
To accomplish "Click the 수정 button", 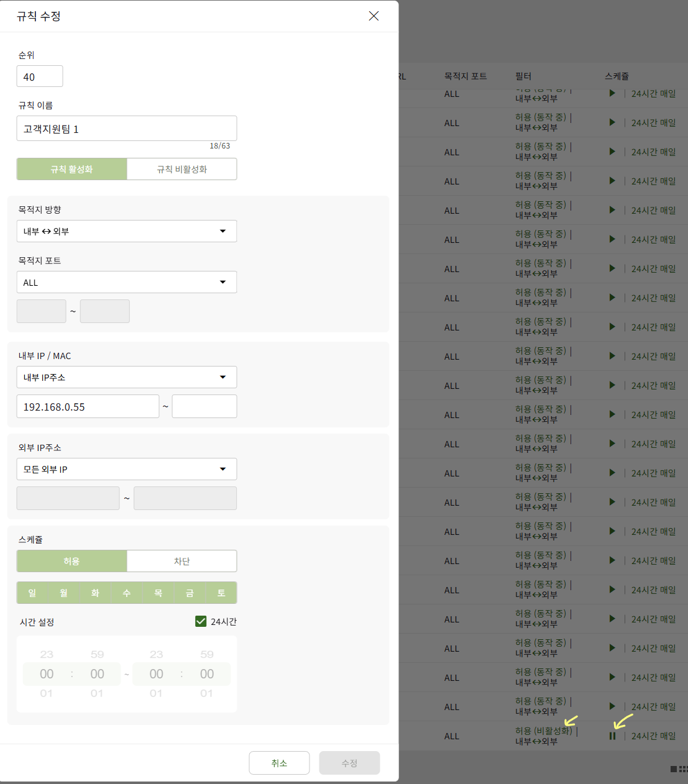I will [349, 763].
